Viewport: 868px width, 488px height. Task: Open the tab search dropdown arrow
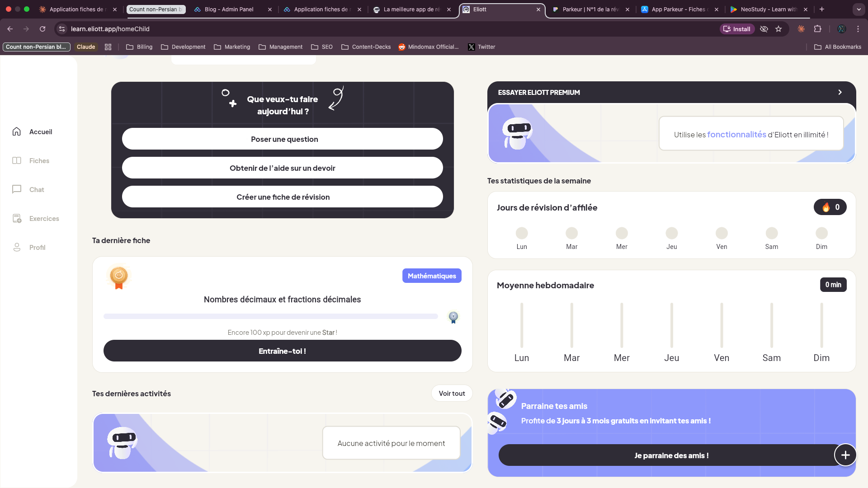coord(859,9)
